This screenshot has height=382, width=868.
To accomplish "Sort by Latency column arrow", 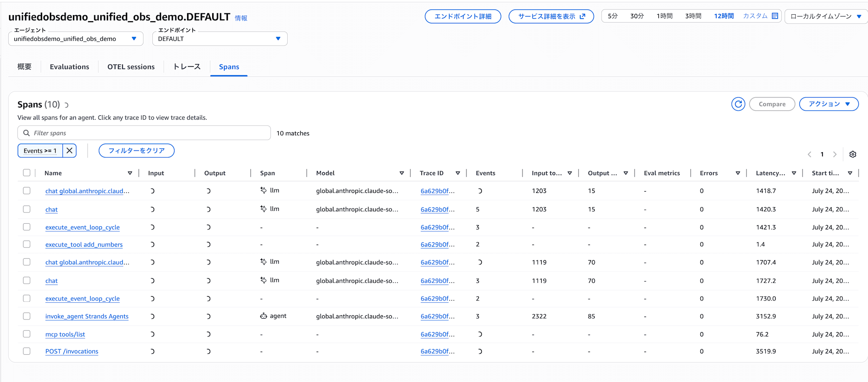I will coord(794,173).
